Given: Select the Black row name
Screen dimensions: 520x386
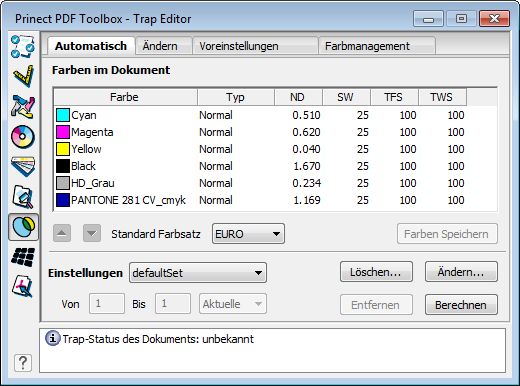Looking at the screenshot, I should [83, 166].
